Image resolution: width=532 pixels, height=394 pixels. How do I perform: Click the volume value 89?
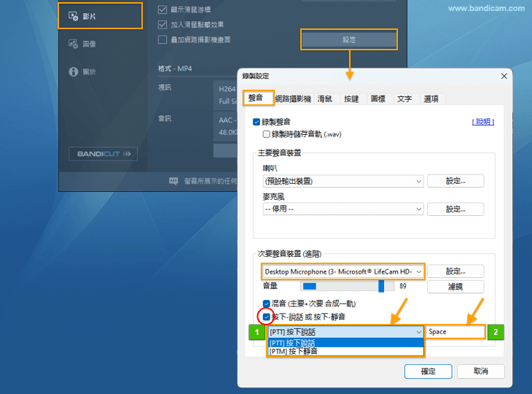pos(403,286)
